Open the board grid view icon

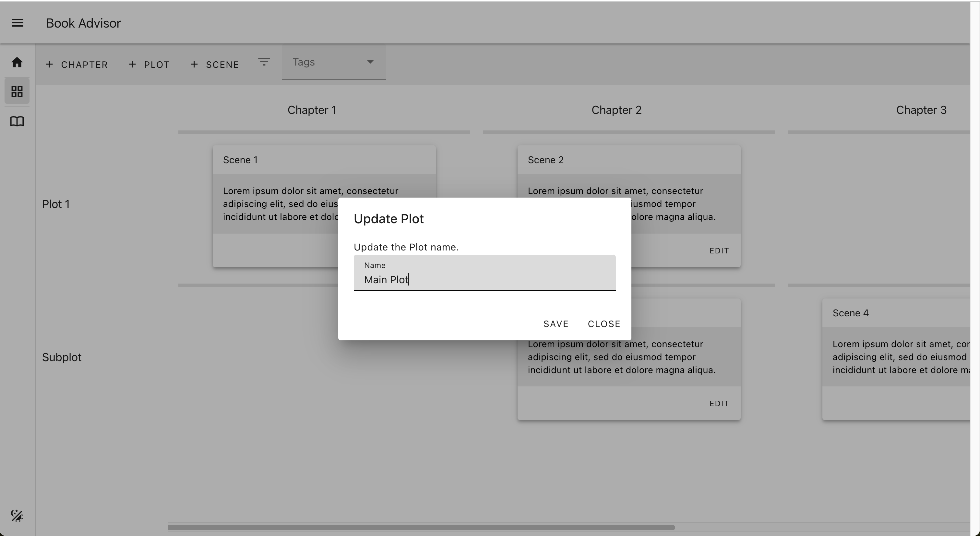click(x=17, y=91)
